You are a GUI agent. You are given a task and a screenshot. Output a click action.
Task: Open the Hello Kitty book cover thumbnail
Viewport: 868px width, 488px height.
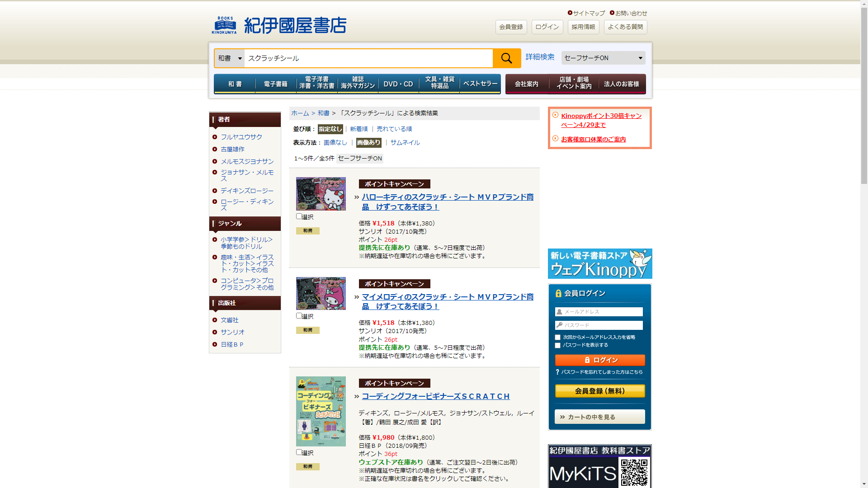pyautogui.click(x=321, y=194)
